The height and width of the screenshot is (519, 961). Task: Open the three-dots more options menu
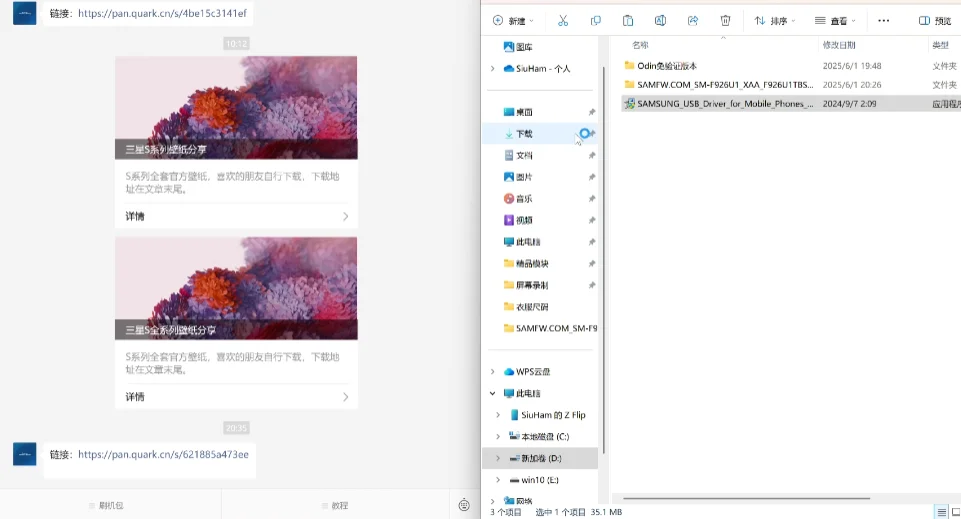click(883, 21)
